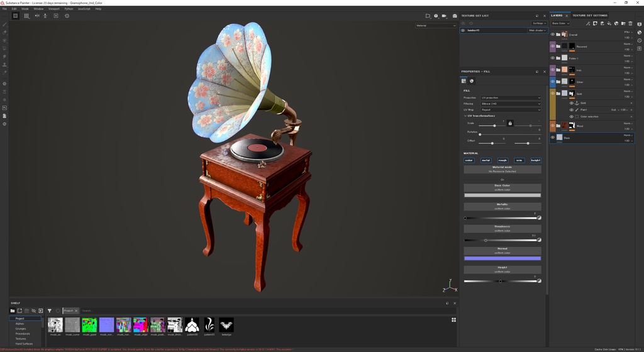Toggle the metal channel button
The width and height of the screenshot is (644, 352).
point(486,160)
